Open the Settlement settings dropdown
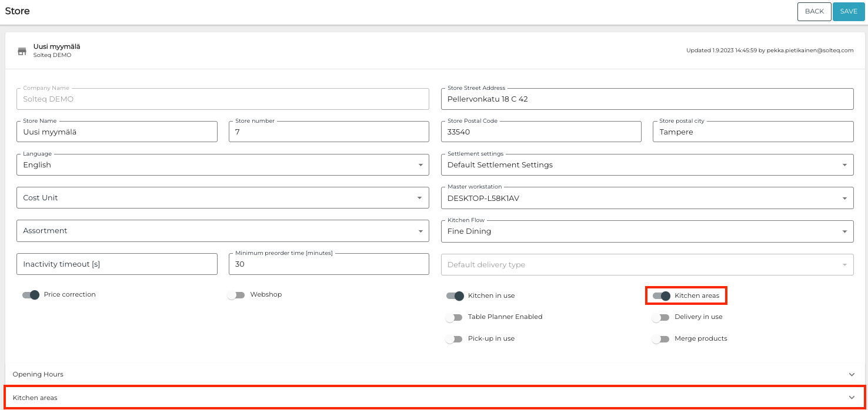Viewport: 868px width, 410px height. (x=647, y=165)
